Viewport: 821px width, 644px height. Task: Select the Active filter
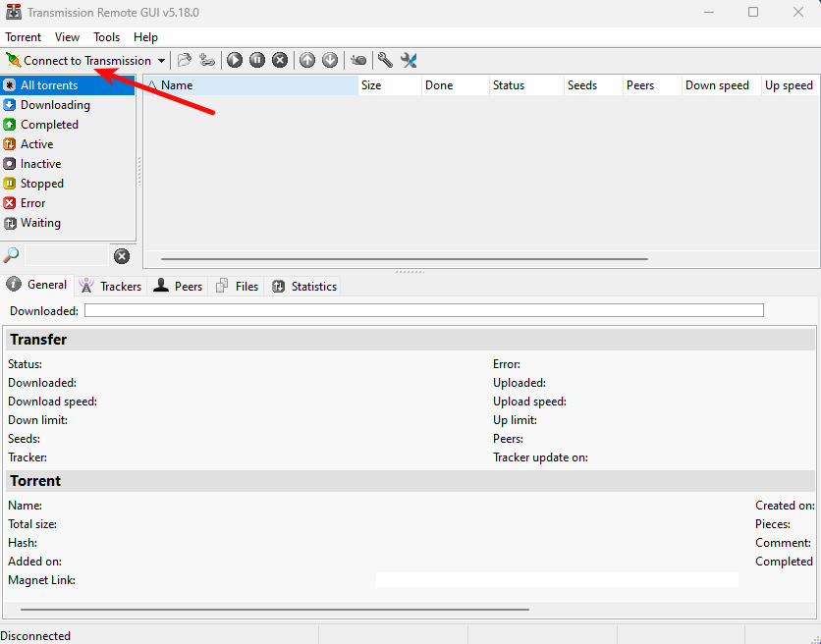click(x=68, y=144)
